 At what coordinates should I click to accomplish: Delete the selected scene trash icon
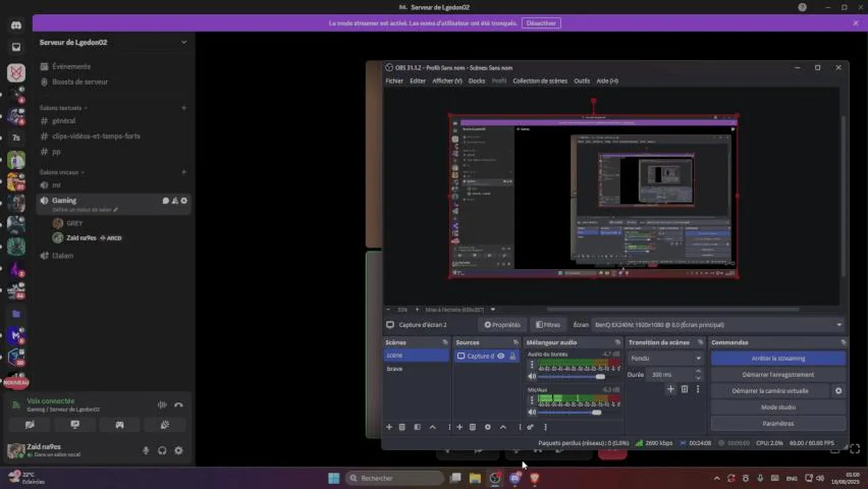[x=402, y=427]
